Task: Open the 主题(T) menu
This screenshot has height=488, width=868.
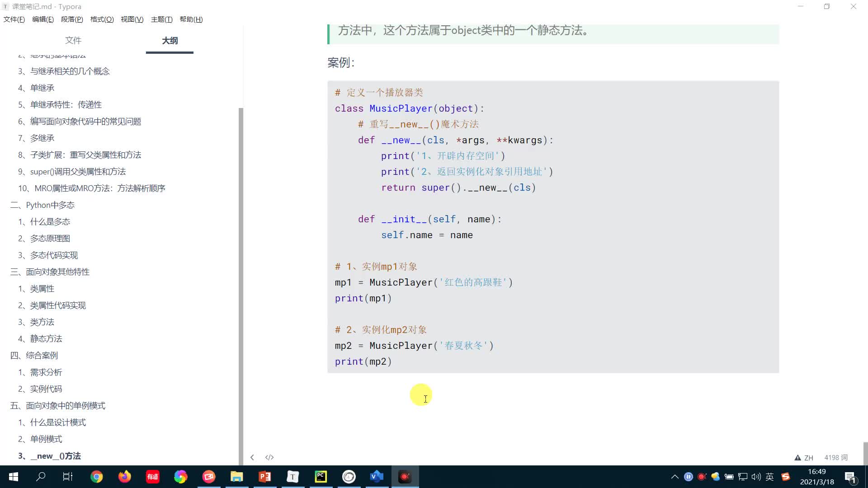Action: pos(162,19)
